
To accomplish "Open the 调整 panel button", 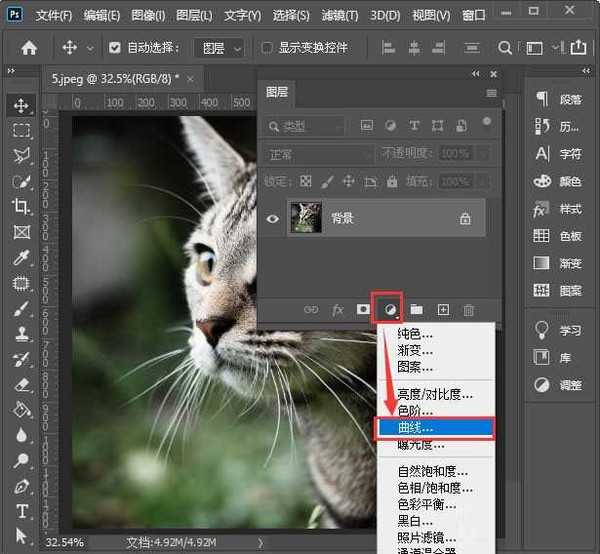I will coord(560,384).
